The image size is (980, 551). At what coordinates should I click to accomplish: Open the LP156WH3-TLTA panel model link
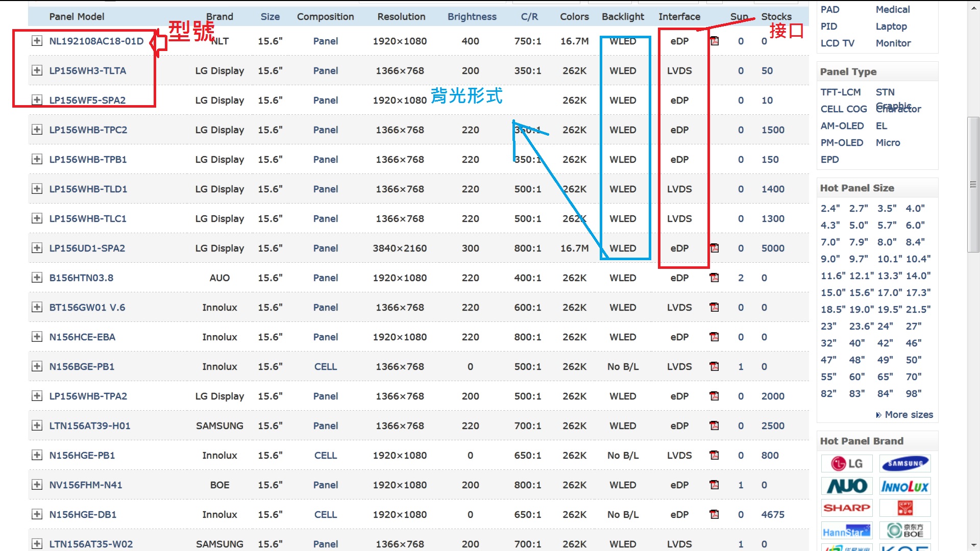coord(88,71)
